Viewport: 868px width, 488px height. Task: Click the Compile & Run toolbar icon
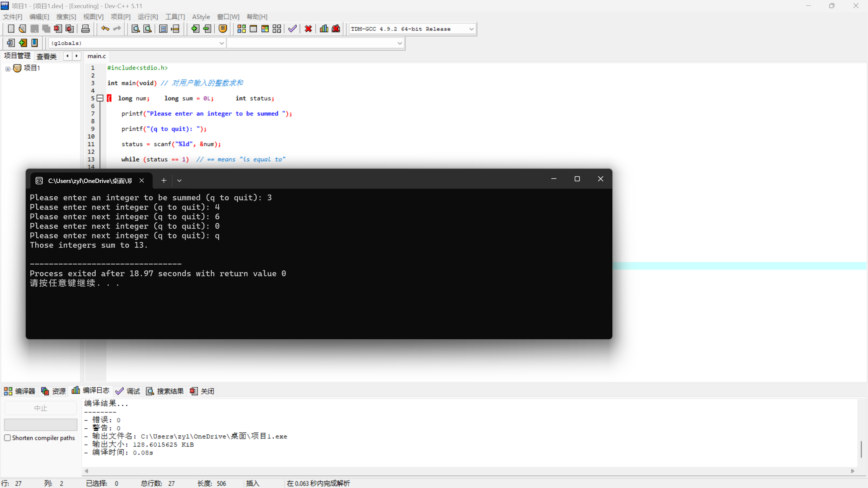265,29
